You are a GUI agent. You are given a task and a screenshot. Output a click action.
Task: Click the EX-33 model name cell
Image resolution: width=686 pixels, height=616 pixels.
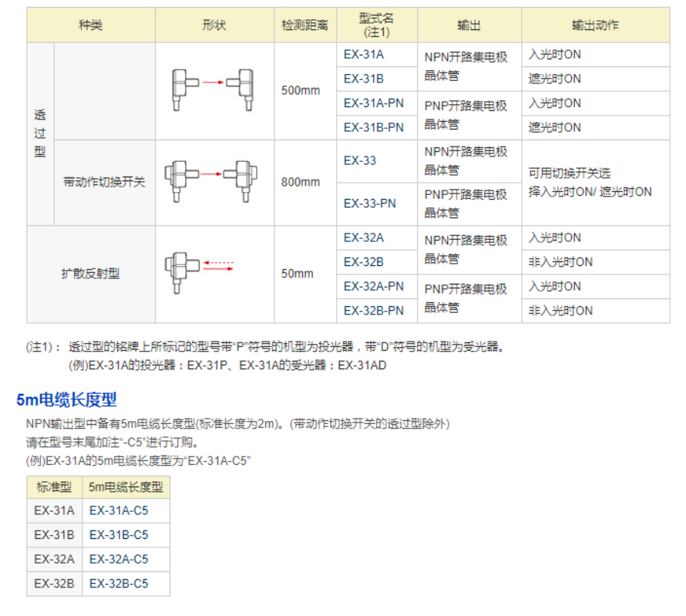tap(360, 160)
